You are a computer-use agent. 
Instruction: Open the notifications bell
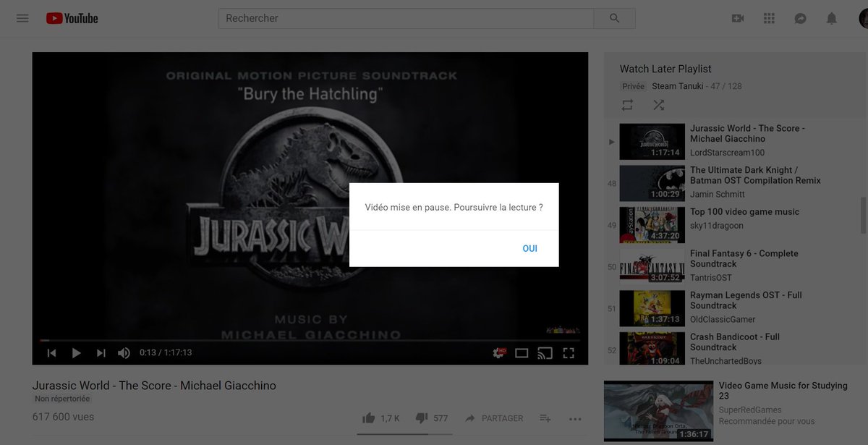click(x=832, y=18)
